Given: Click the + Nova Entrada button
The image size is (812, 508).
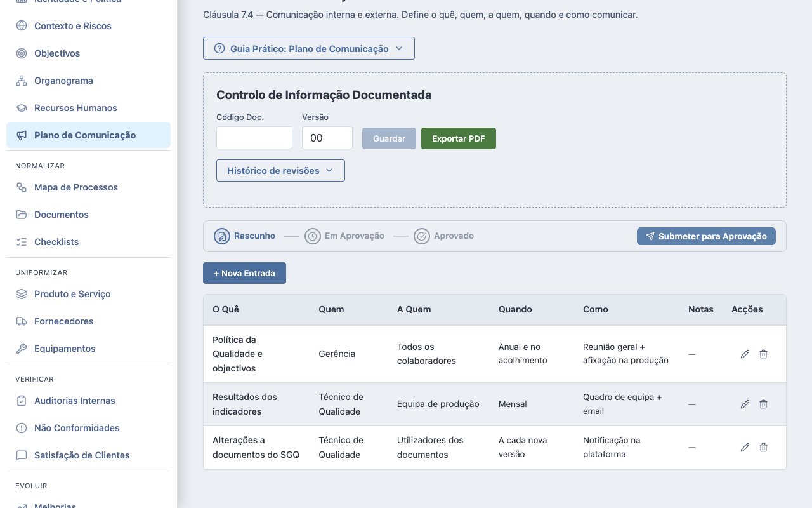Looking at the screenshot, I should 244,273.
